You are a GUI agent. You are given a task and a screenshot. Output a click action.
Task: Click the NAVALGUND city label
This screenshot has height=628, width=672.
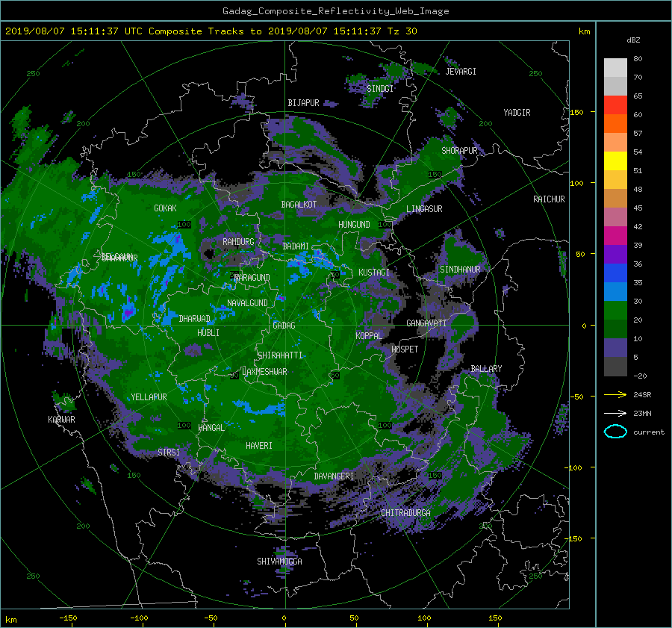click(247, 302)
